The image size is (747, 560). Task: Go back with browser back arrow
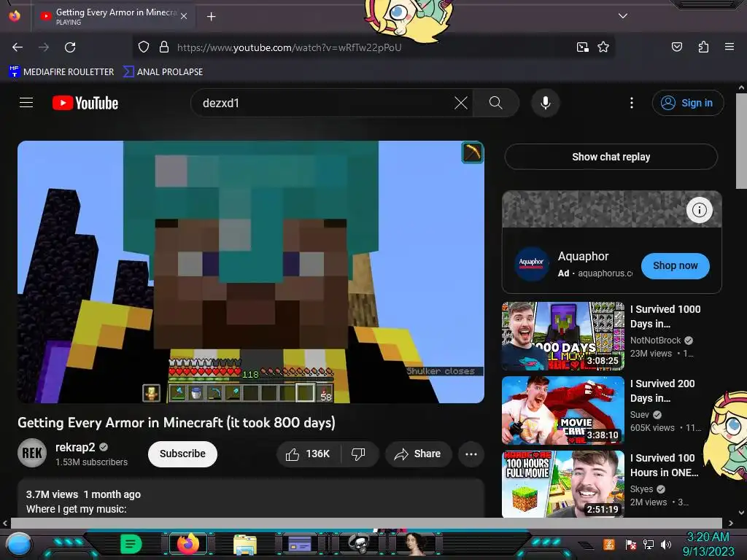tap(18, 47)
